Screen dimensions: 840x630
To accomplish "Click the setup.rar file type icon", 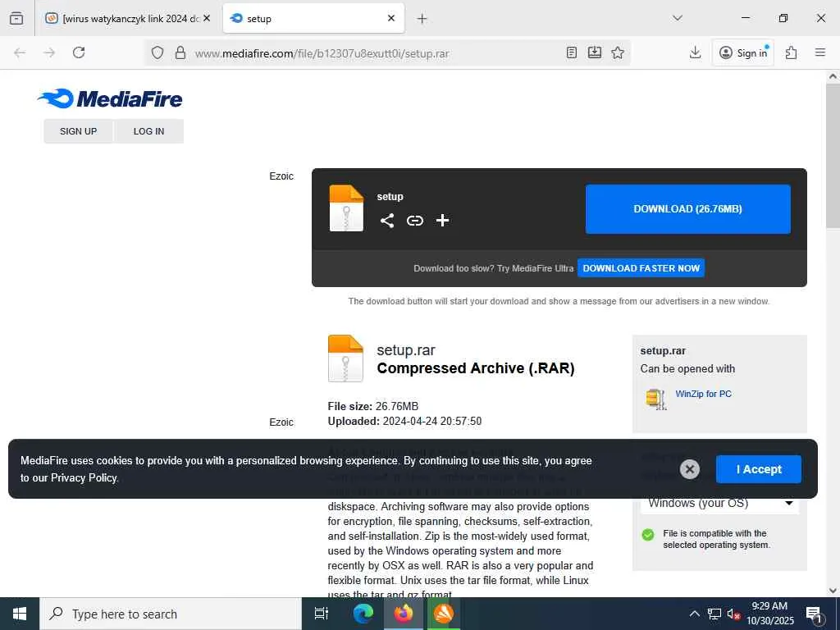I will [x=345, y=358].
